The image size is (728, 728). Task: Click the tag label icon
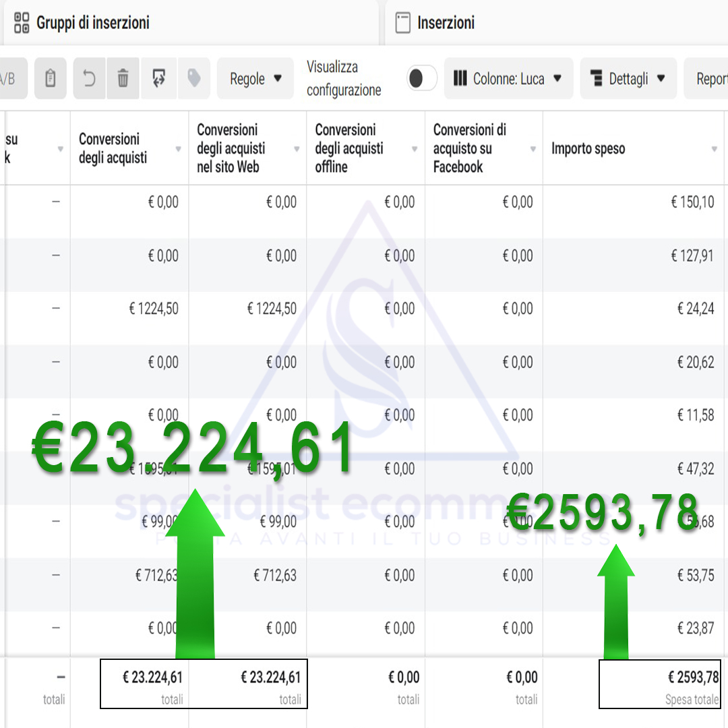point(194,79)
